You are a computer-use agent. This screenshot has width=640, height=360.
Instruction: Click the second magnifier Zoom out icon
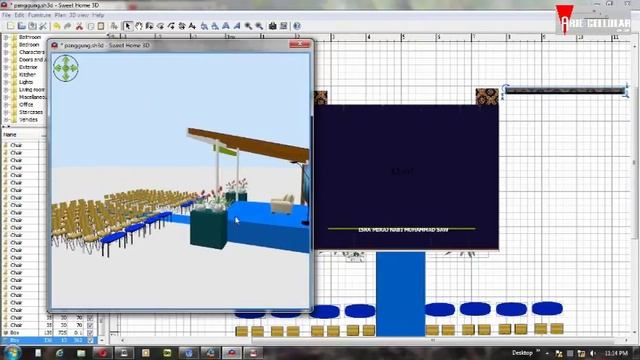click(x=259, y=26)
